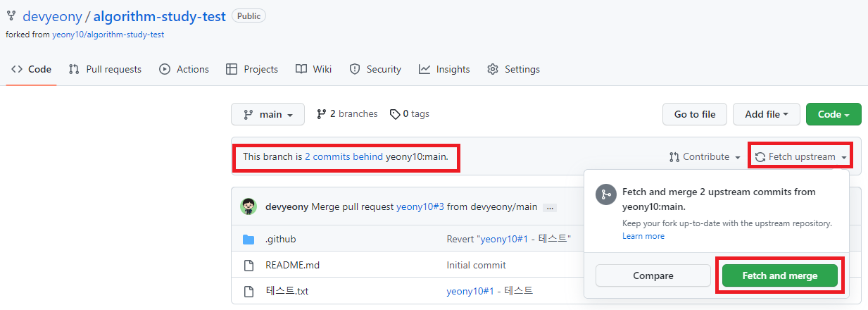
Task: Open the .github folder
Action: click(281, 239)
